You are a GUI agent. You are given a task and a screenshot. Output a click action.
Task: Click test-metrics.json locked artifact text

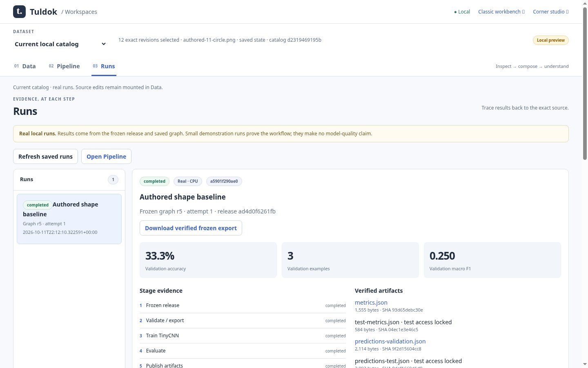tap(403, 322)
